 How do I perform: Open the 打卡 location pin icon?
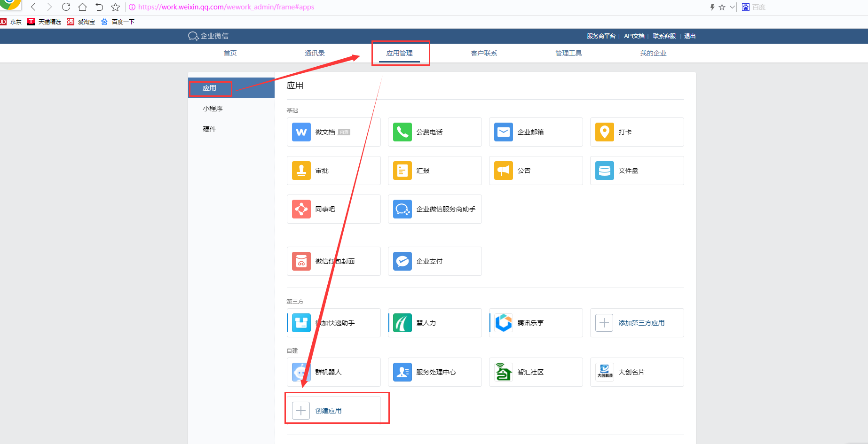[x=605, y=132]
